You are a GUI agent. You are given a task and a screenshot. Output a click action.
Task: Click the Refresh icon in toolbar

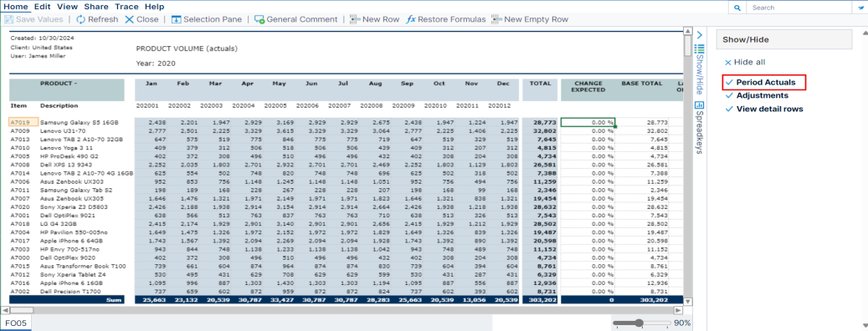81,19
